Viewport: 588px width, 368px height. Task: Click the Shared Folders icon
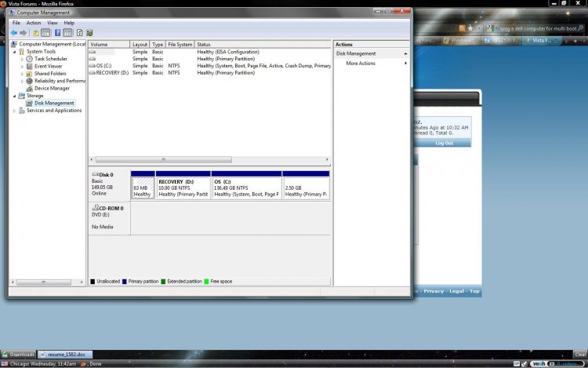click(29, 74)
